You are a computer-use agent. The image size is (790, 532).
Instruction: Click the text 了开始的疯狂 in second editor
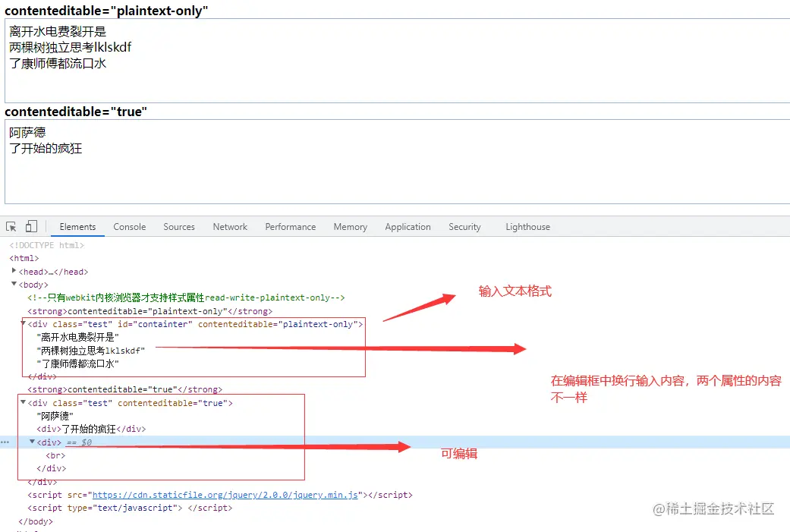click(x=46, y=149)
